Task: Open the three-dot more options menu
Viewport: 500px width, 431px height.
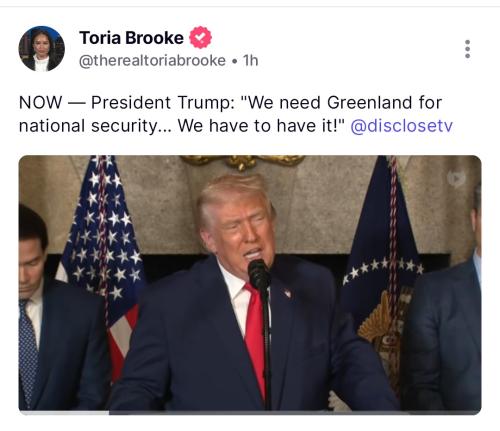Action: coord(467,49)
